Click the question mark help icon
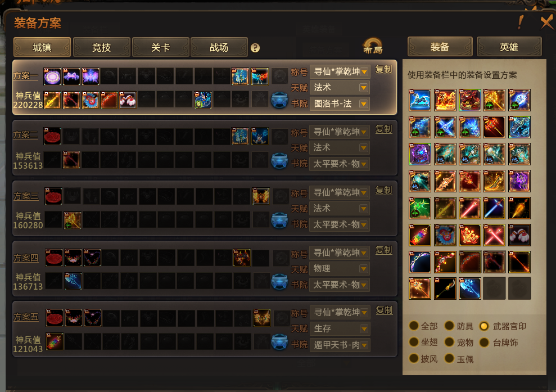 (255, 48)
